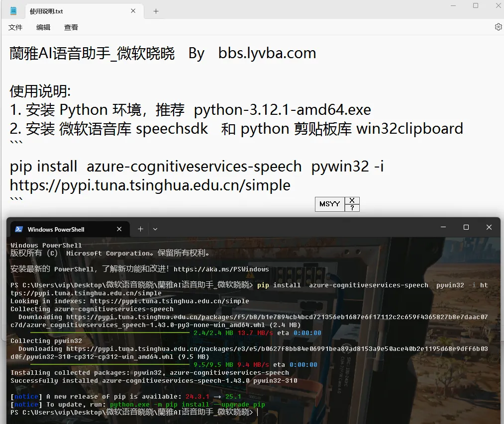Click the MSYY floating button
This screenshot has width=504, height=424.
click(330, 204)
